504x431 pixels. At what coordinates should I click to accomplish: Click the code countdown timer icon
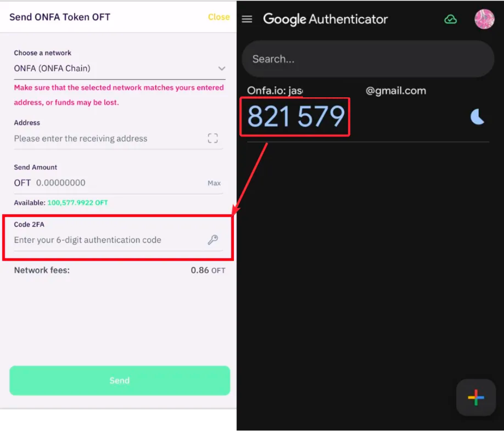477,117
